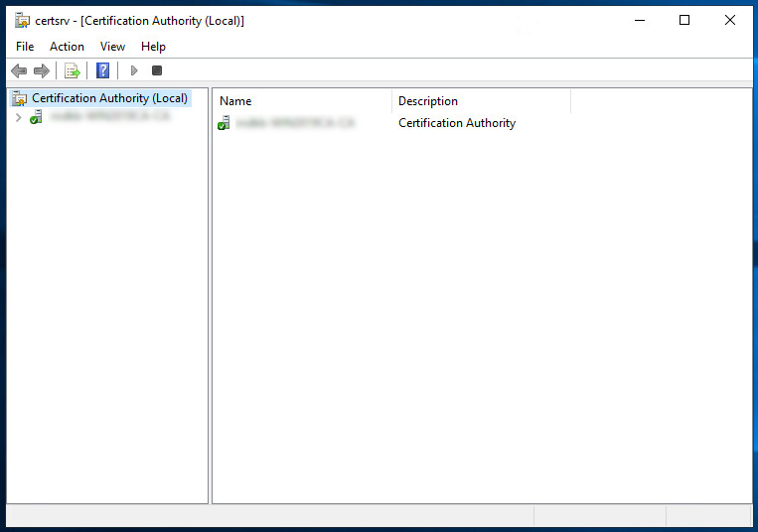Stop the service with the square icon
Image resolution: width=758 pixels, height=532 pixels.
click(x=157, y=70)
